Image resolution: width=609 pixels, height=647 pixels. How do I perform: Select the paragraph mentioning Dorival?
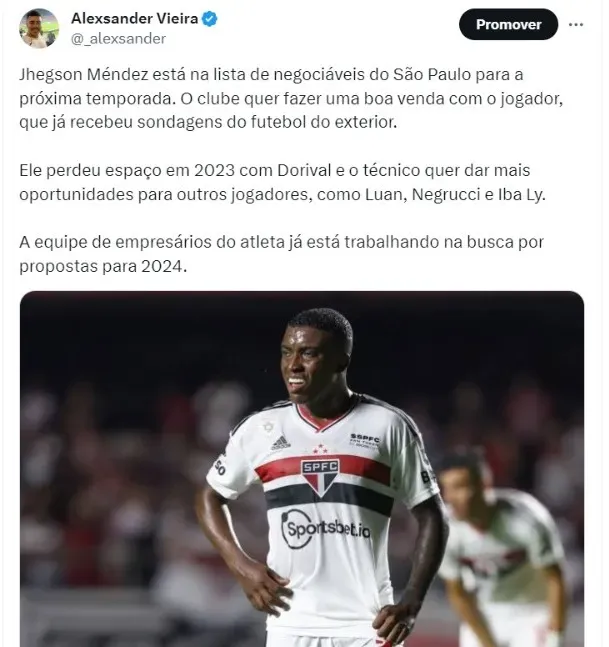[282, 182]
